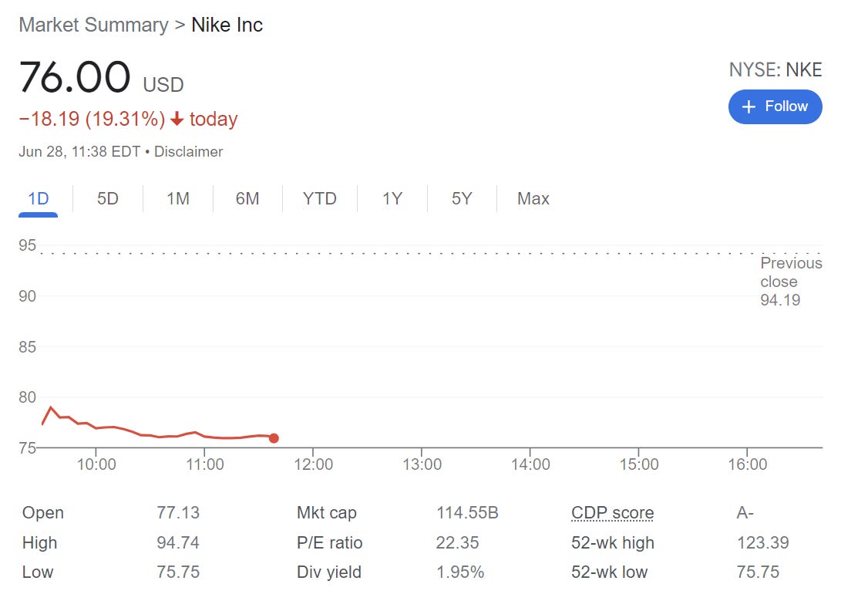Viewport: 868px width, 601px height.
Task: View the 1Y price history tab
Action: coord(392,199)
